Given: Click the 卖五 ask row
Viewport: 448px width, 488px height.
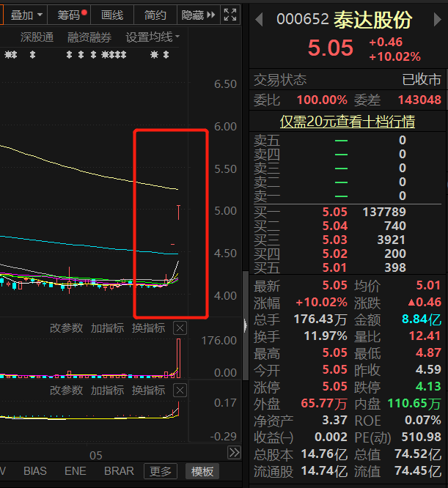Looking at the screenshot, I should 348,141.
